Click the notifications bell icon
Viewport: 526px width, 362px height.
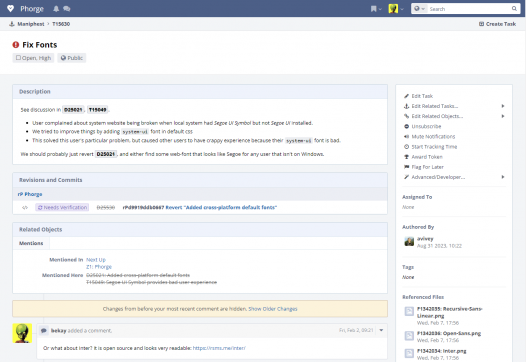click(x=56, y=9)
